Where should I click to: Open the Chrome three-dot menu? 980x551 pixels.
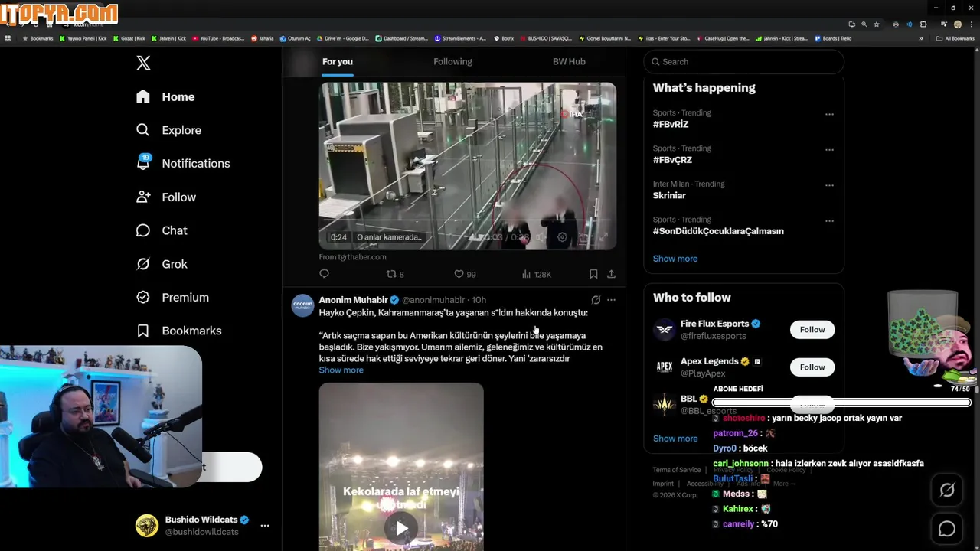click(x=970, y=24)
